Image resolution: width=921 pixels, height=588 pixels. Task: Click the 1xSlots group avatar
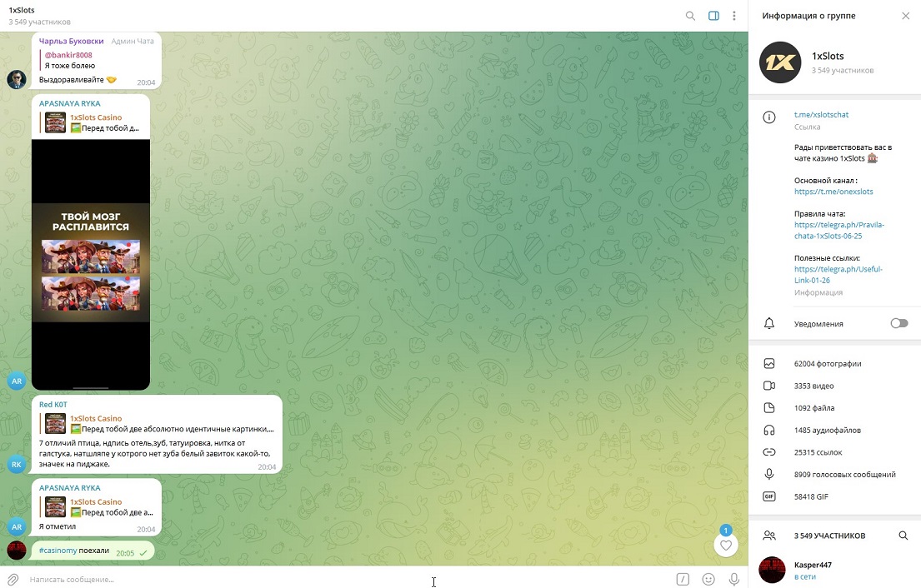click(x=780, y=62)
